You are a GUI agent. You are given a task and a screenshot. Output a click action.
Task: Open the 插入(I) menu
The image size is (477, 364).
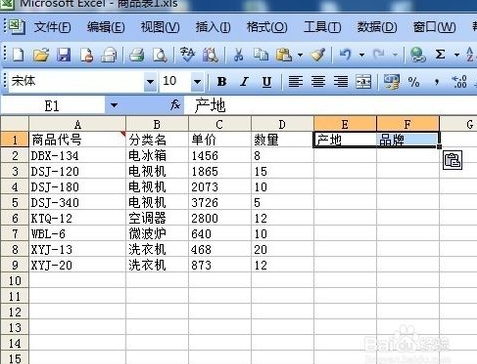[x=213, y=27]
